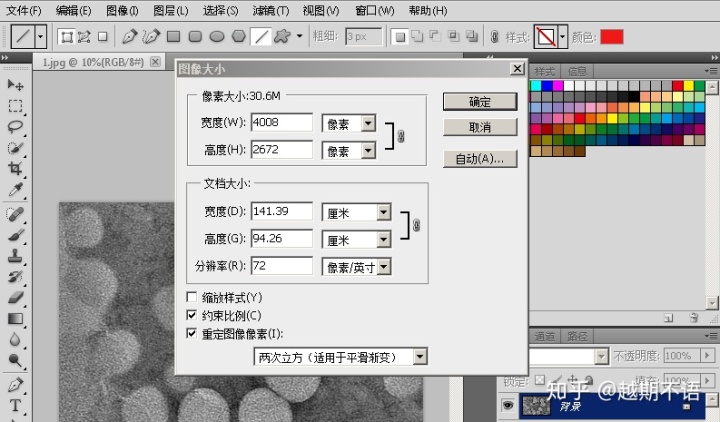Toggle Scale Styles checkbox (缩放样式)
The image size is (720, 422).
tap(191, 297)
